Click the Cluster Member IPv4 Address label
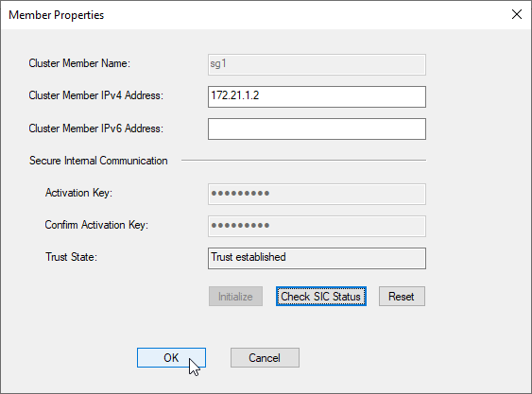The image size is (532, 394). (96, 95)
